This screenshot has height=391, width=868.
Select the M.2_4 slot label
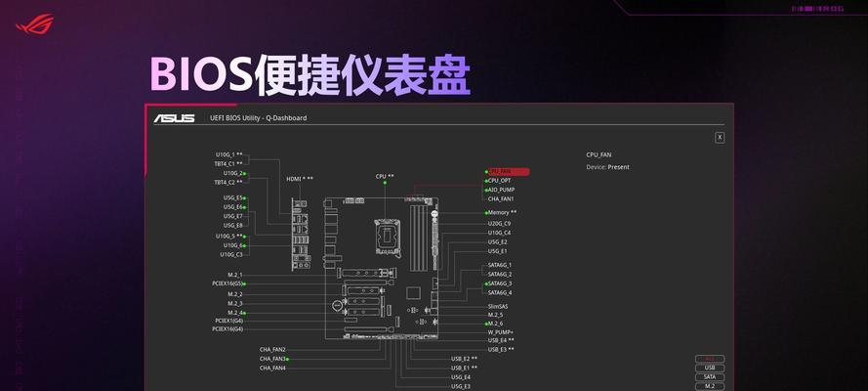[x=234, y=313]
